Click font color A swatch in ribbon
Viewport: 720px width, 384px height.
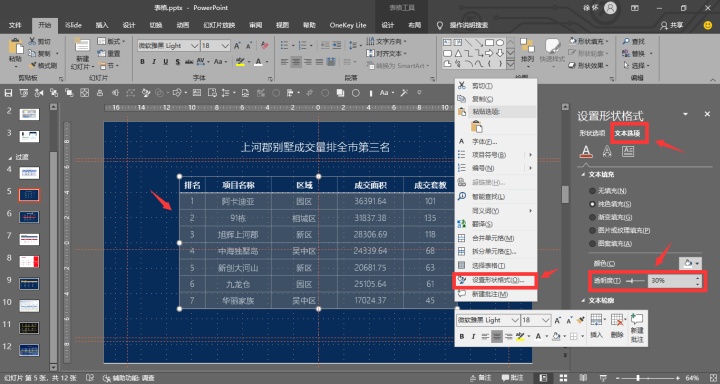point(259,62)
